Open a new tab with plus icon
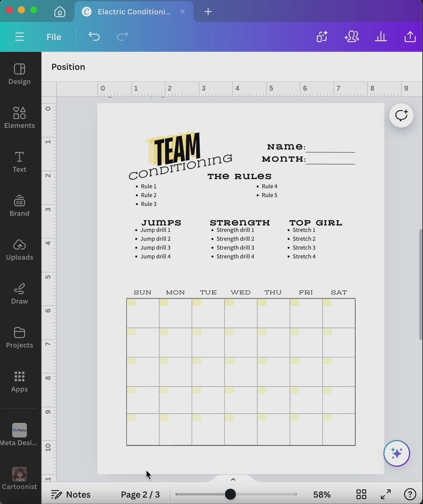 [208, 12]
